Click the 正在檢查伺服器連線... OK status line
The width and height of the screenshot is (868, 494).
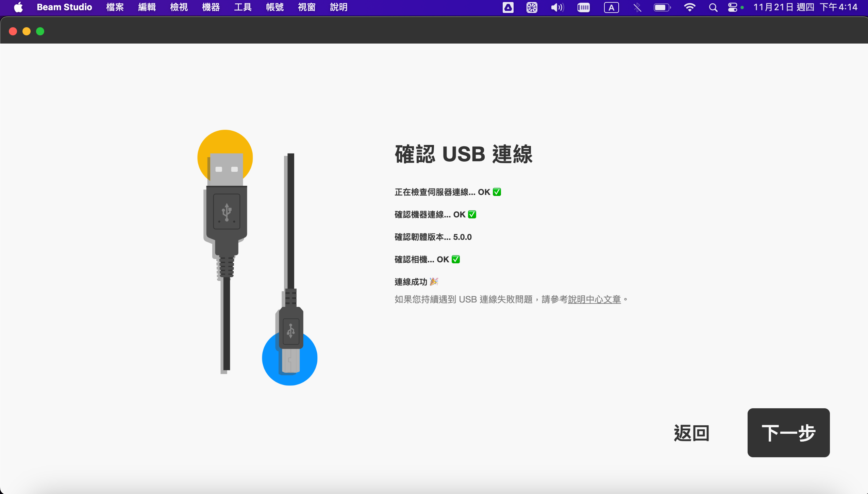(x=448, y=192)
